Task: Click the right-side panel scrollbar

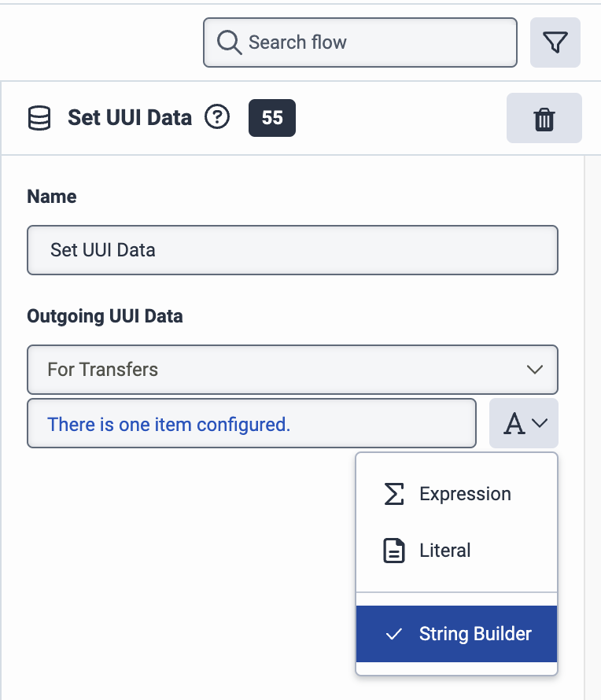Action: (x=592, y=393)
